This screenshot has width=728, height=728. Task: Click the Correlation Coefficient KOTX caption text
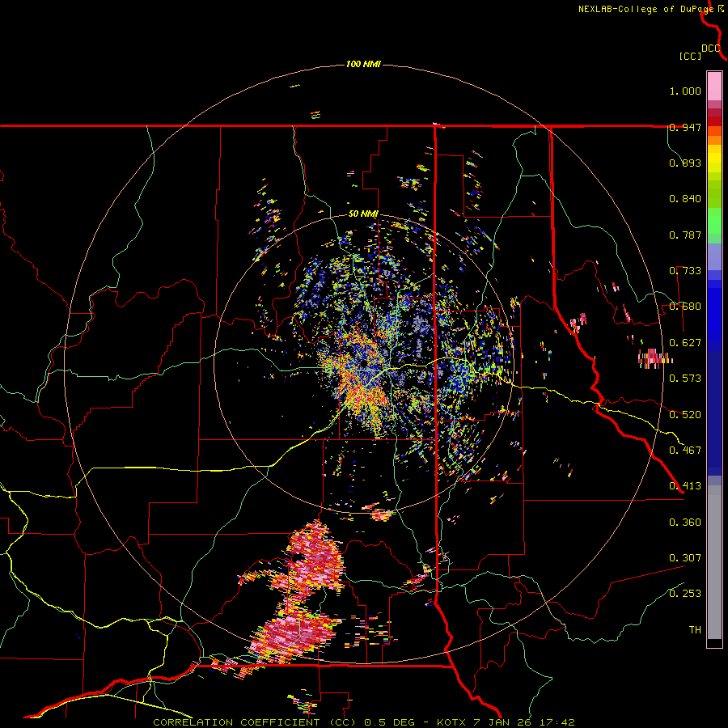click(364, 722)
